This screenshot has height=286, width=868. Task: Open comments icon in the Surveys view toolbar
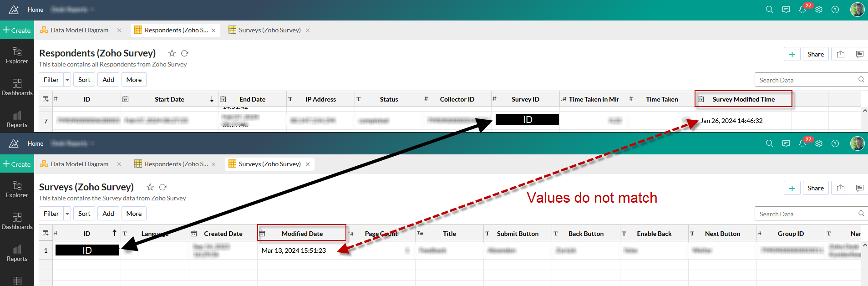pyautogui.click(x=859, y=188)
